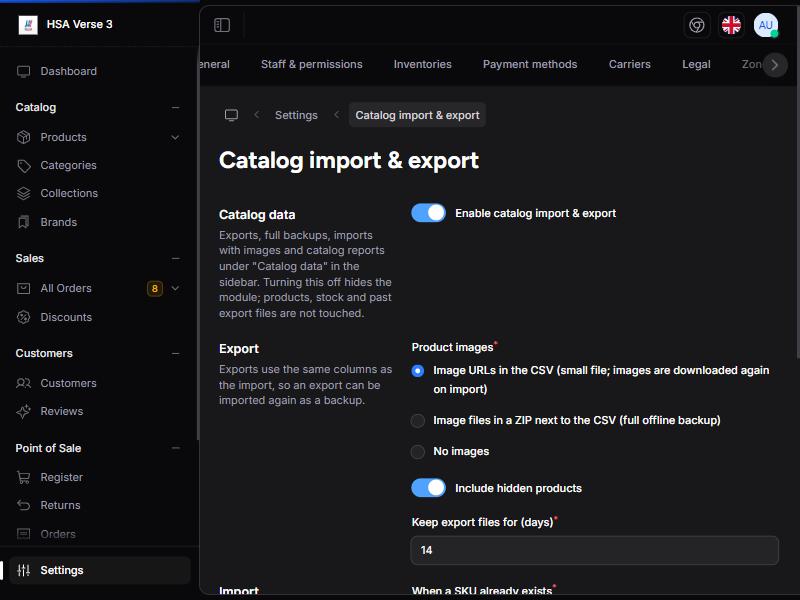Toggle the sidebar panel icon
The width and height of the screenshot is (800, 600).
tap(222, 25)
